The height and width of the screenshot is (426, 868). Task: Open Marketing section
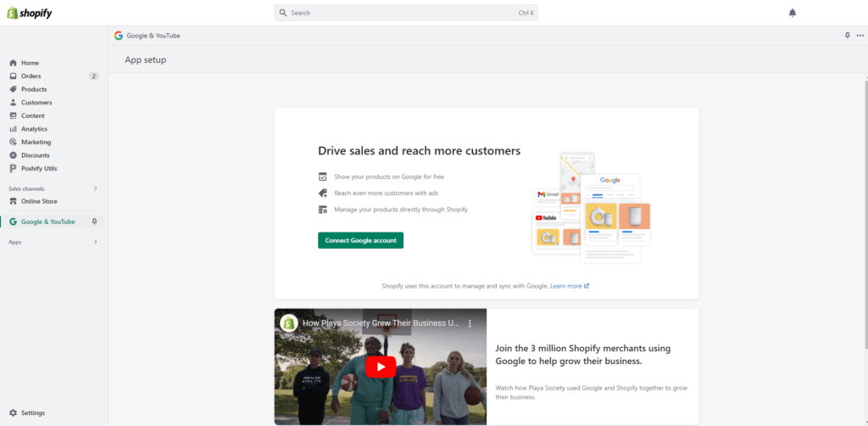[x=36, y=143]
